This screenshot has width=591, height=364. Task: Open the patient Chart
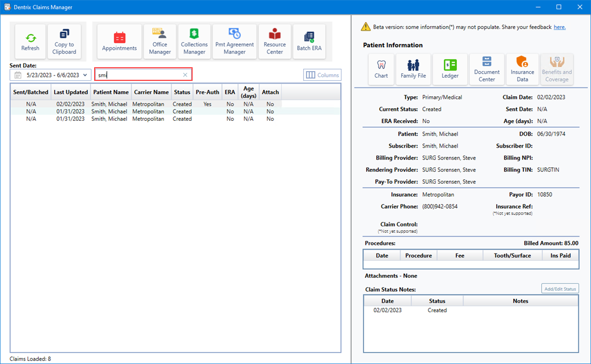pyautogui.click(x=381, y=69)
